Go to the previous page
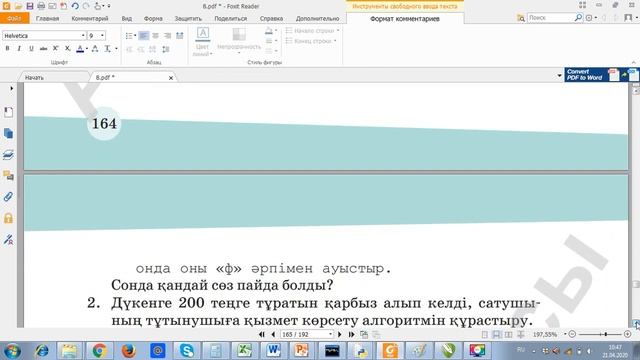This screenshot has height=360, width=640. click(273, 334)
